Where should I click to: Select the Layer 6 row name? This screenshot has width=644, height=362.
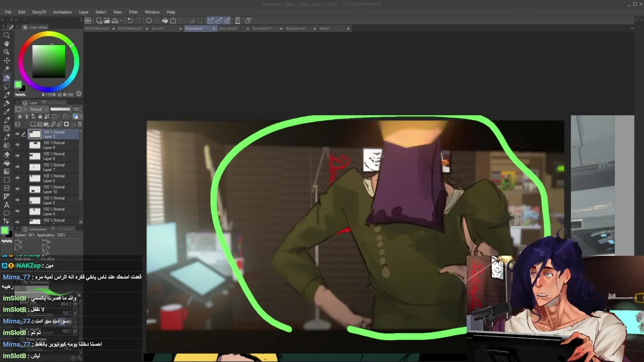49,180
